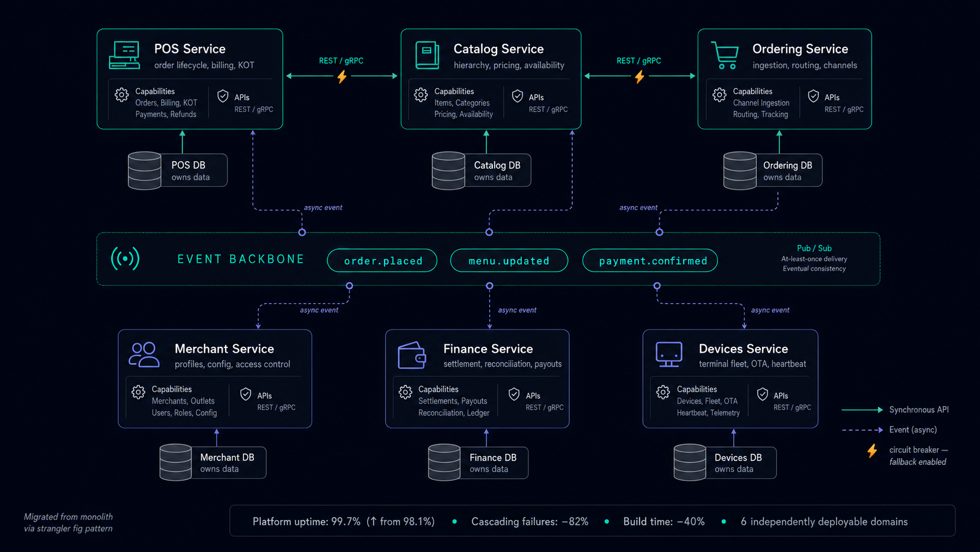
Task: Click 'settlement, reconciliation, payouts' subtitle
Action: (502, 364)
